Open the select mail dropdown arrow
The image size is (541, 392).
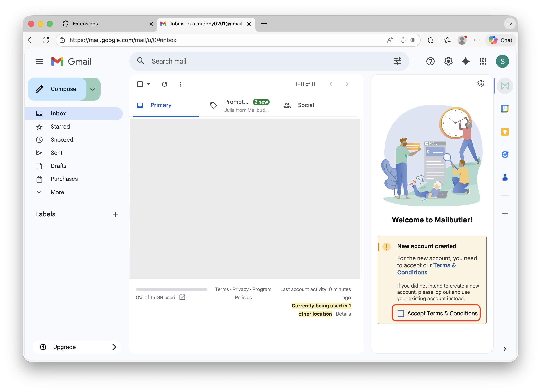point(148,84)
